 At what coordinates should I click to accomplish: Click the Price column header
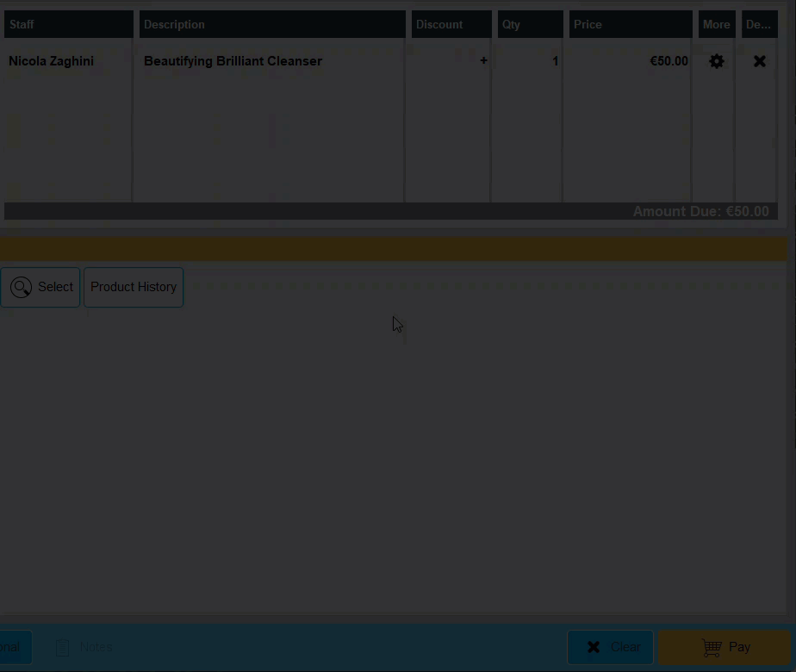pyautogui.click(x=630, y=24)
